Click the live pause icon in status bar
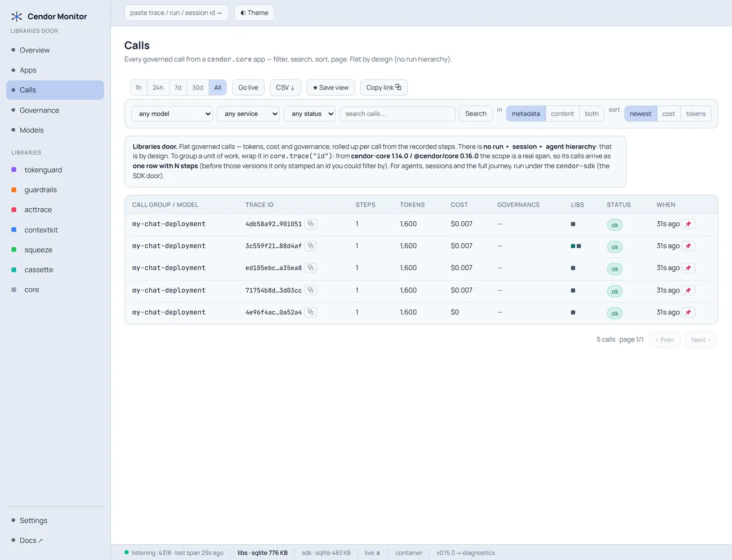Viewport: 732px width, 560px height. coord(378,553)
